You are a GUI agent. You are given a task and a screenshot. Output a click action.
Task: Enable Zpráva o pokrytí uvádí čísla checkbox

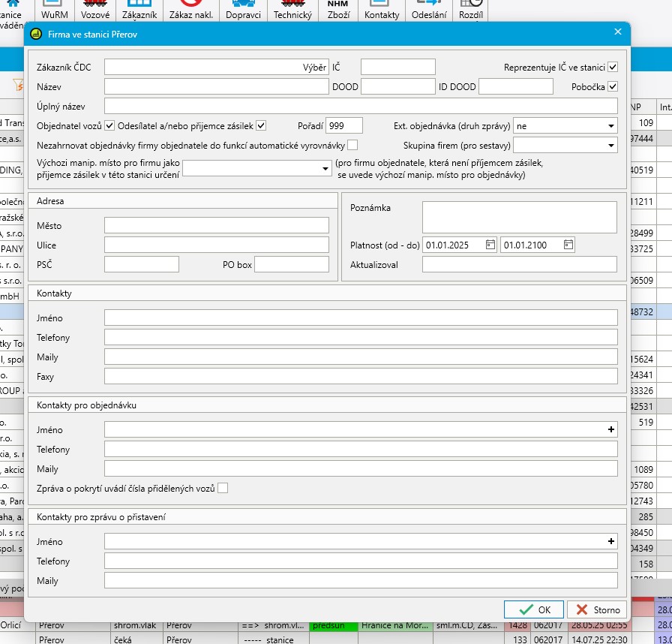pos(223,489)
